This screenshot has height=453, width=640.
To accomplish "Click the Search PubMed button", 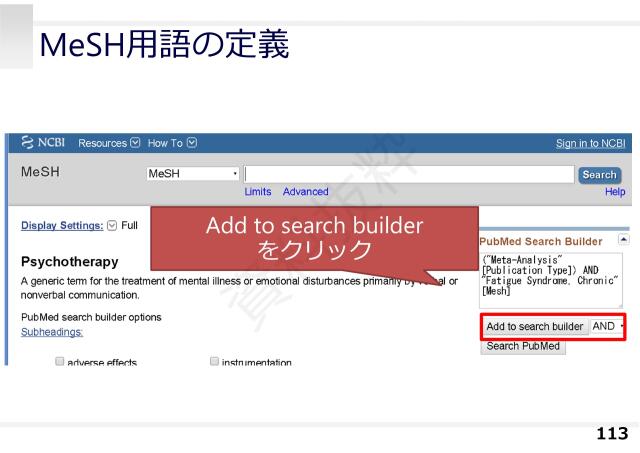I will pyautogui.click(x=523, y=347).
